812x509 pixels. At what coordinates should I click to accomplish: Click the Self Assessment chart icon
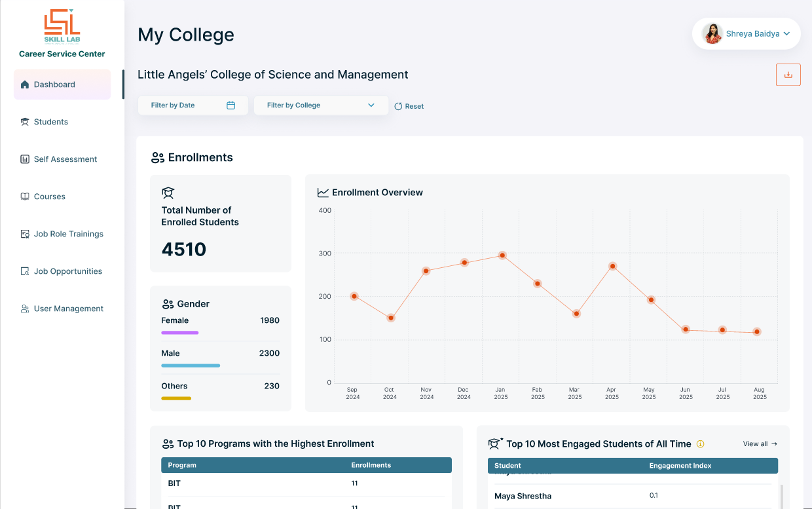tap(25, 159)
